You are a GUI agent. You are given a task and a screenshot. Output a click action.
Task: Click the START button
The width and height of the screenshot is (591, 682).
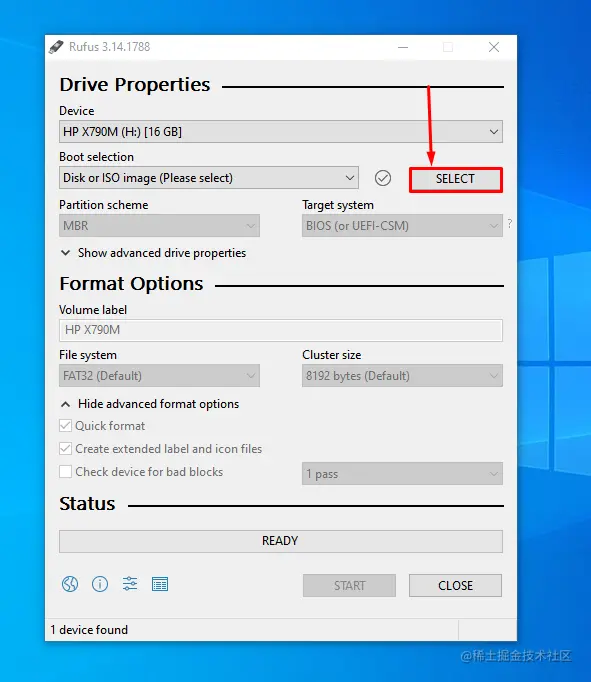coord(349,585)
